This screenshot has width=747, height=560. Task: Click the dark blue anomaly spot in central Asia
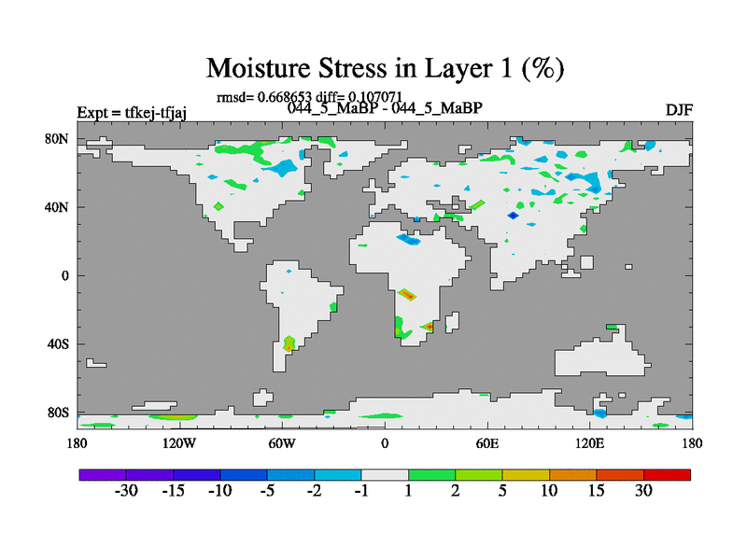[x=513, y=216]
